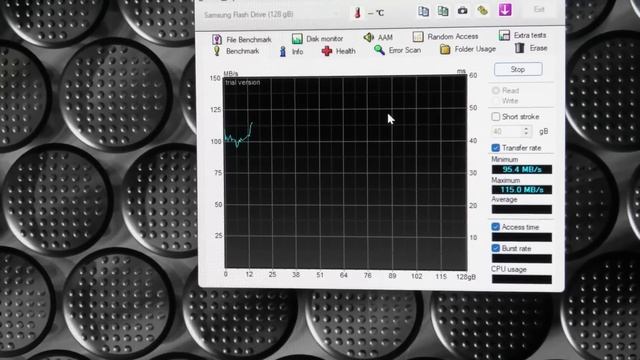
Task: Click the Erase trash can icon
Action: [519, 48]
